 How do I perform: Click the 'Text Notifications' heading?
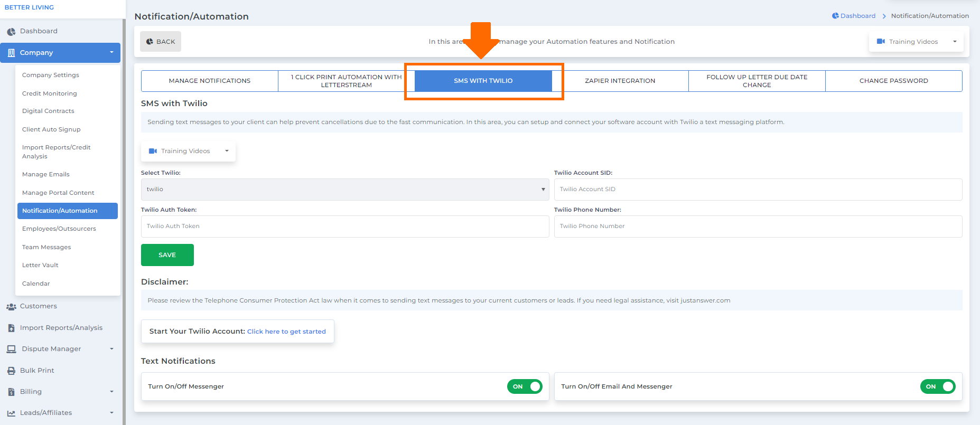point(178,361)
